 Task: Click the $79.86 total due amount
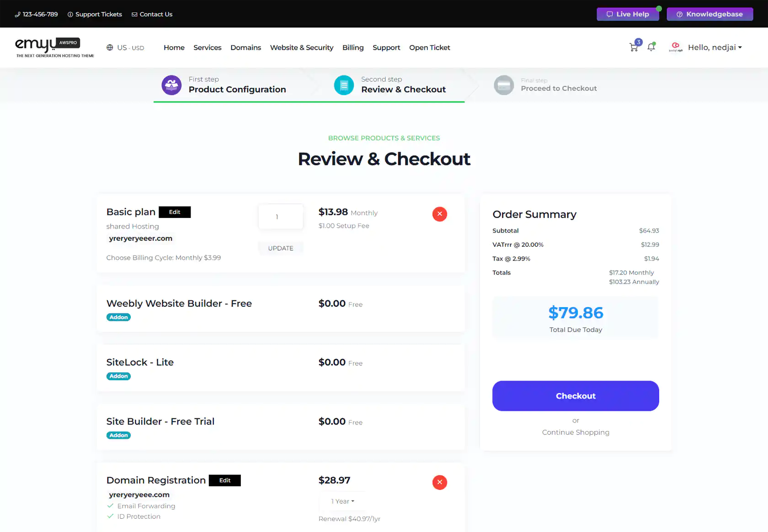576,313
